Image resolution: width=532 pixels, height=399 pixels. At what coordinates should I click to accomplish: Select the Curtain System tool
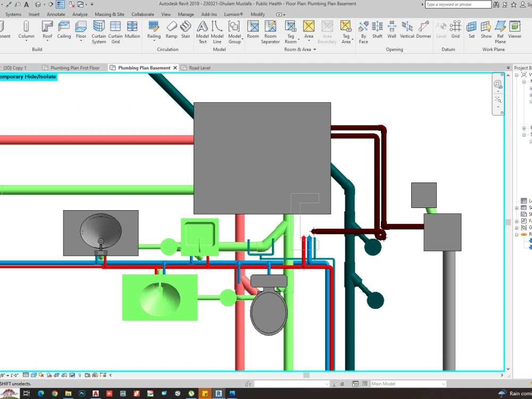click(99, 32)
